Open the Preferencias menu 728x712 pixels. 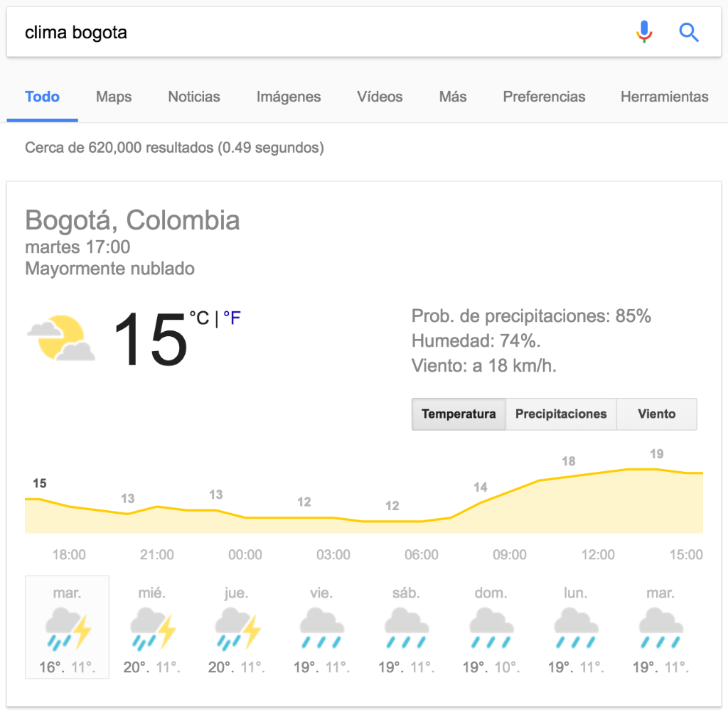click(544, 97)
